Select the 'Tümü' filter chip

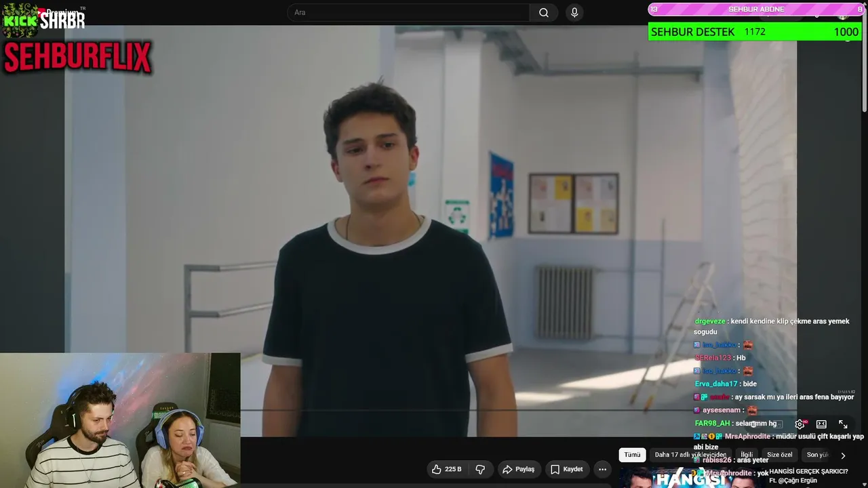tap(632, 455)
